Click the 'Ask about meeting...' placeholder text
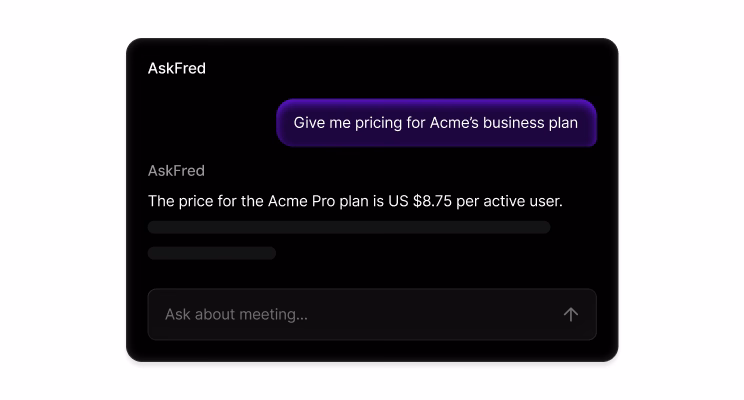The width and height of the screenshot is (744, 400). tap(236, 314)
